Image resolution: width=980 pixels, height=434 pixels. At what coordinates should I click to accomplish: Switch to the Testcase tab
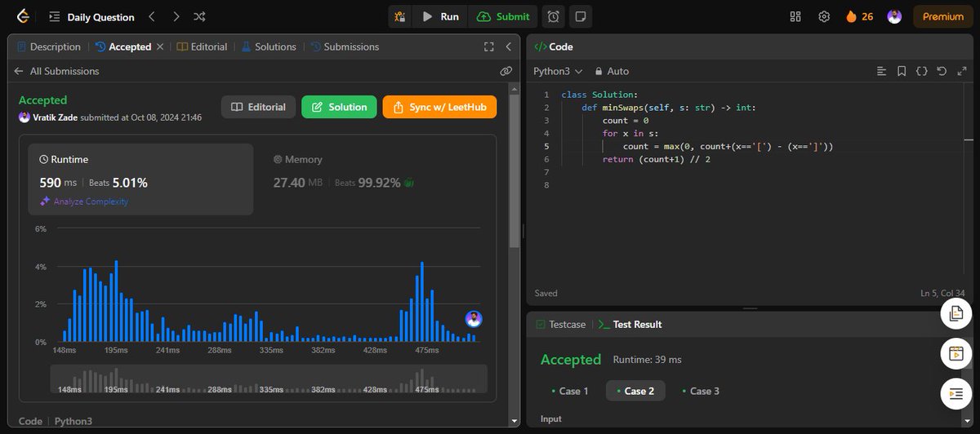[x=561, y=324]
